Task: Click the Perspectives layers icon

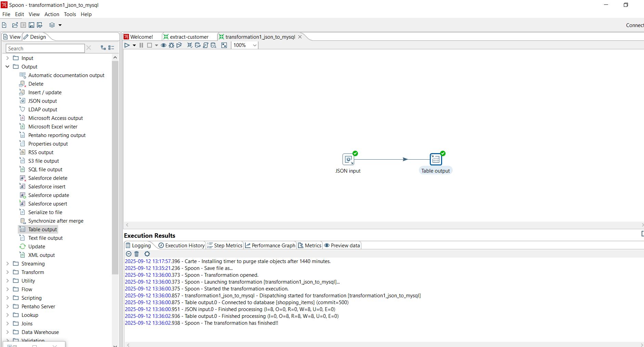Action: [52, 25]
